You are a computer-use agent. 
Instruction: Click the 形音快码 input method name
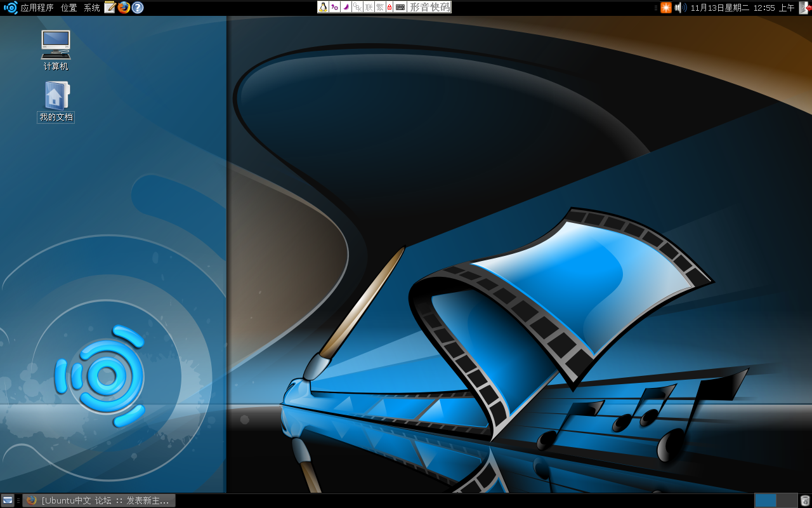click(429, 7)
